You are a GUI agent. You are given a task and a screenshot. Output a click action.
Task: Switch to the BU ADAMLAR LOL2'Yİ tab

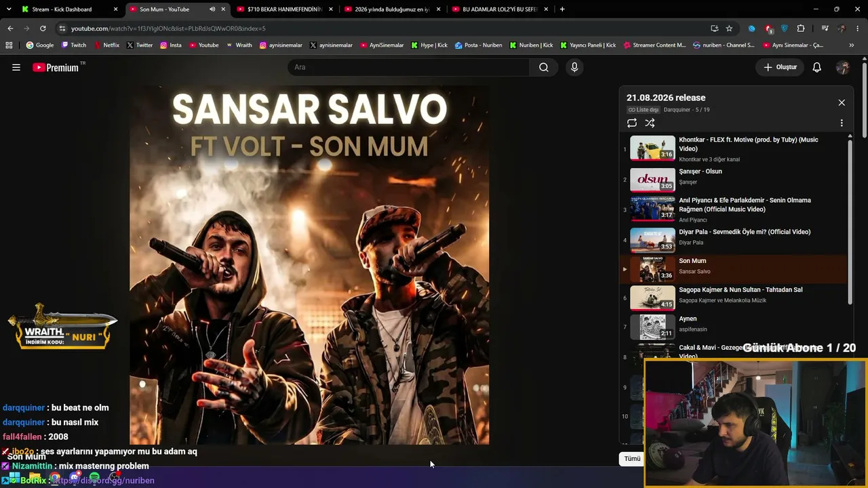coord(500,9)
